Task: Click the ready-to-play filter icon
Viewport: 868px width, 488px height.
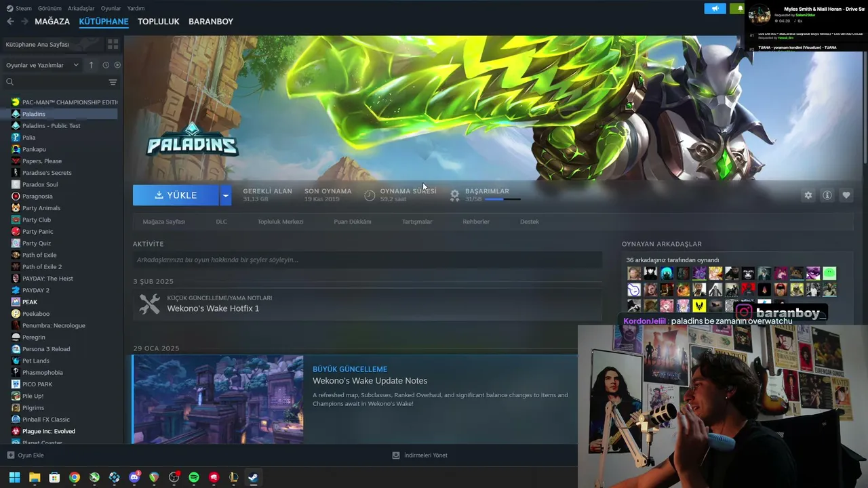Action: 117,65
